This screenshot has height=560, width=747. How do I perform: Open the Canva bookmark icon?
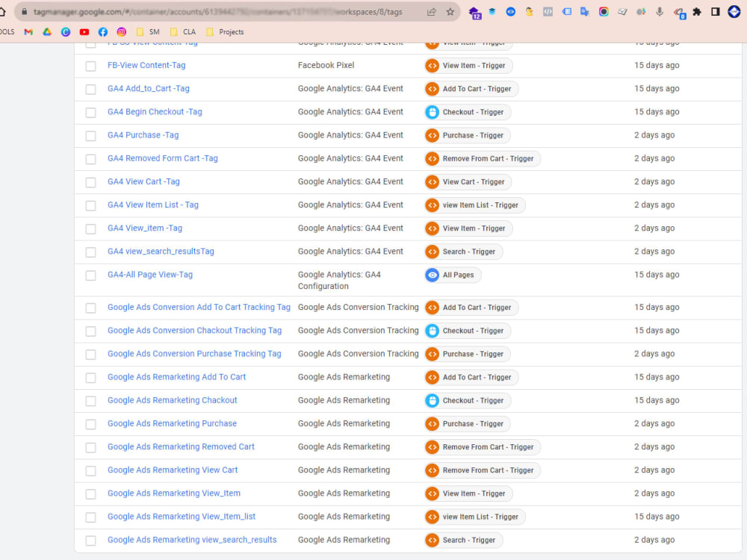click(x=66, y=32)
